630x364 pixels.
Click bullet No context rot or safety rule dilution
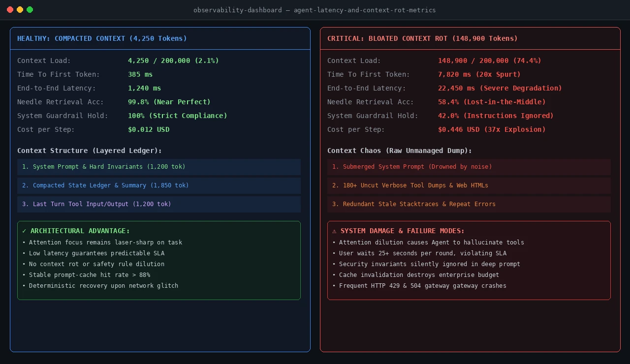pyautogui.click(x=94, y=264)
